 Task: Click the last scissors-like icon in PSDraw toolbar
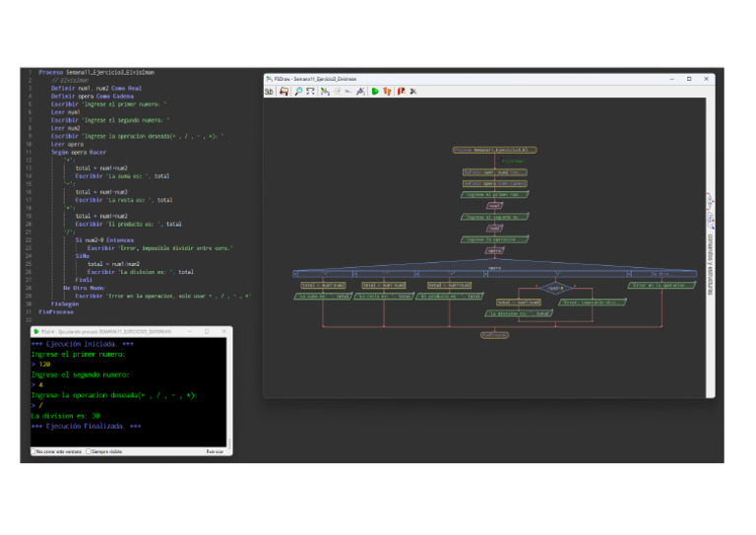coord(413,92)
